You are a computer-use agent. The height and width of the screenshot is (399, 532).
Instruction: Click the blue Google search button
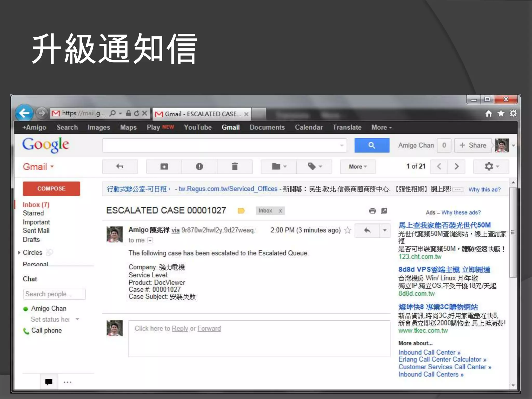coord(372,145)
